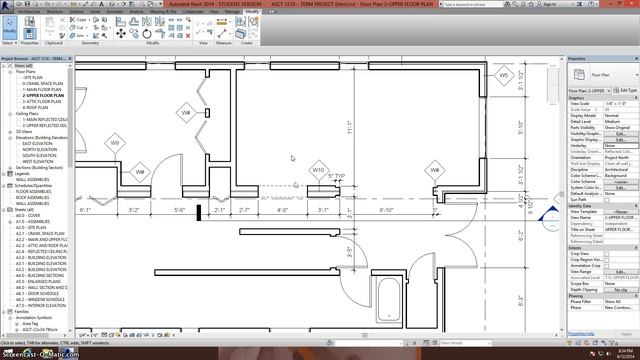Image resolution: width=640 pixels, height=360 pixels.
Task: Select SITE PLAN in Project Browser
Action: [33, 78]
